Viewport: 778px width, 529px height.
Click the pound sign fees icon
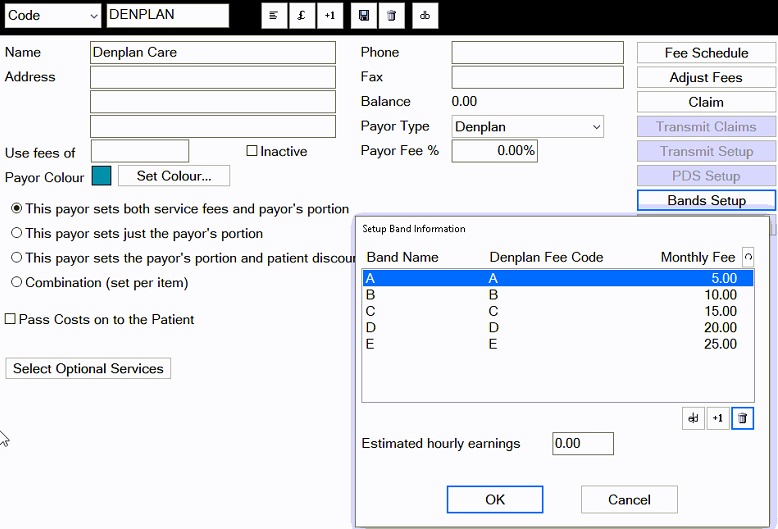[302, 16]
